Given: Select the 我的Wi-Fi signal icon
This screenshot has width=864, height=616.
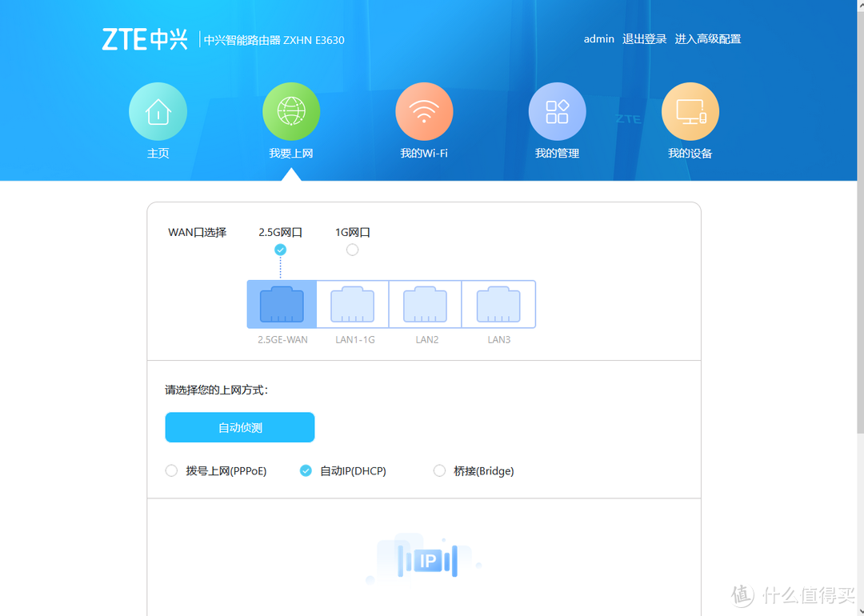Looking at the screenshot, I should (424, 110).
